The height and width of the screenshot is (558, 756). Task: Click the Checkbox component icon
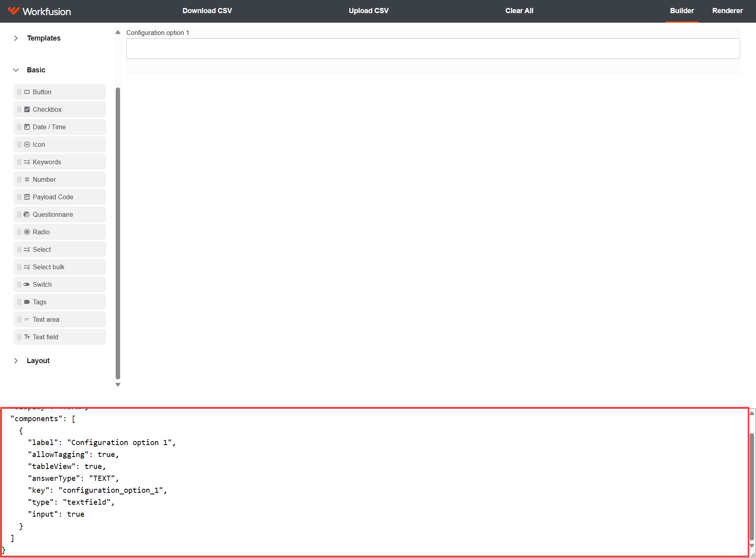[27, 109]
